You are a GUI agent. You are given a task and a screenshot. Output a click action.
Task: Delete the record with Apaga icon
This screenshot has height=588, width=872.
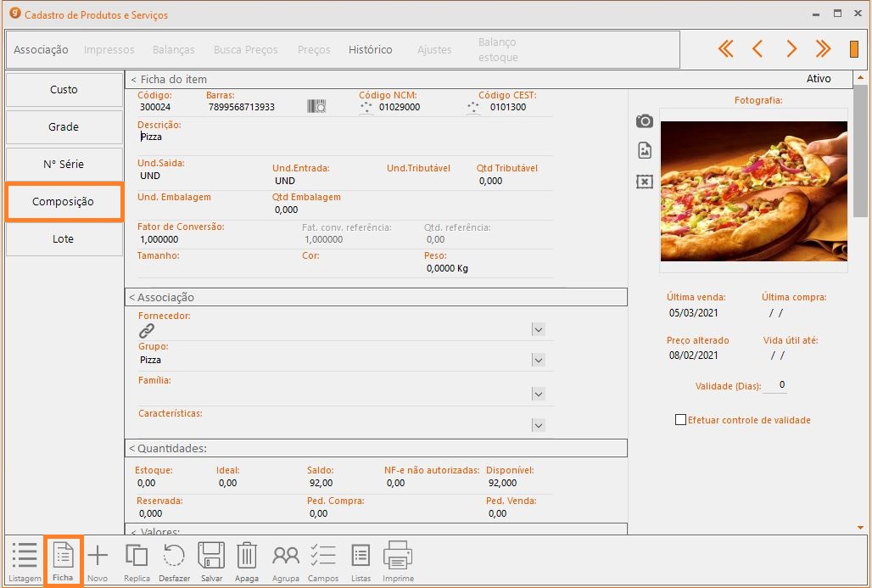point(246,561)
